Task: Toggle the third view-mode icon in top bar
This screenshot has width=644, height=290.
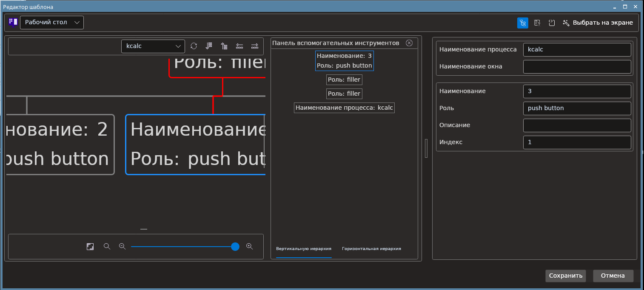Action: pyautogui.click(x=552, y=23)
